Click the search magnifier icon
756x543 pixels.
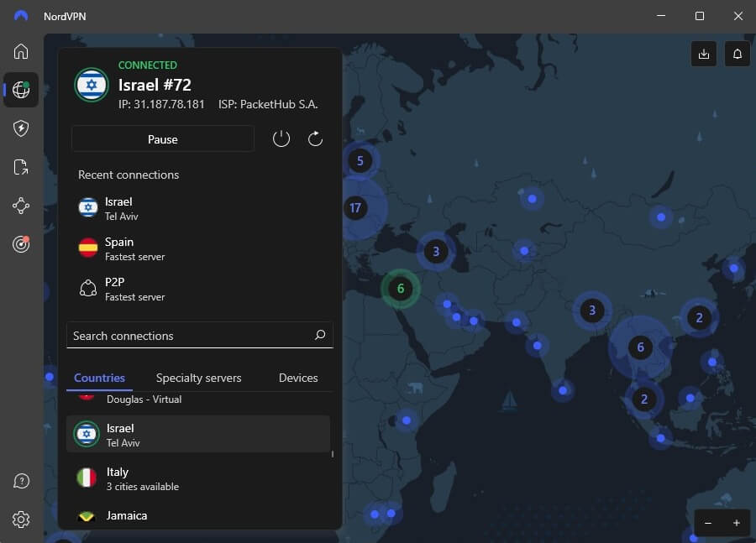point(320,335)
